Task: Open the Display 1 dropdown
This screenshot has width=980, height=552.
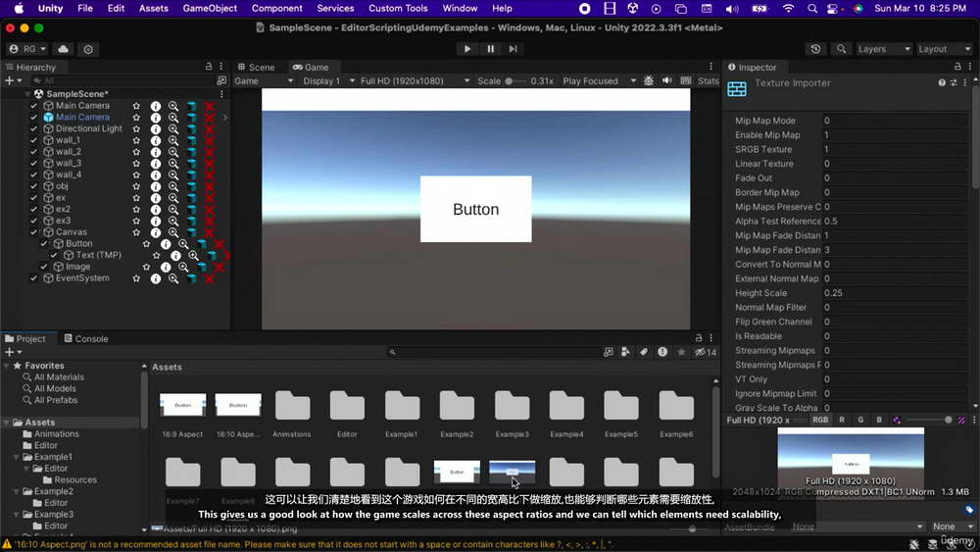Action: tap(328, 80)
